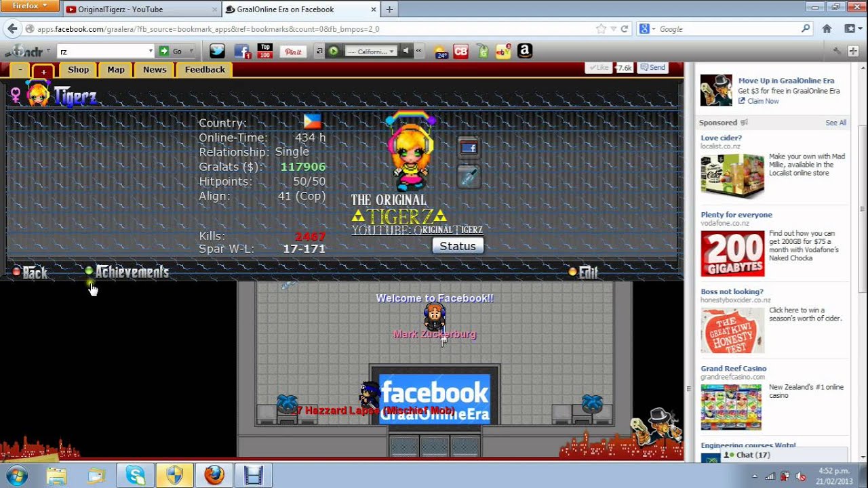Click the toolbar plus add icon
This screenshot has width=868, height=488.
pos(852,51)
